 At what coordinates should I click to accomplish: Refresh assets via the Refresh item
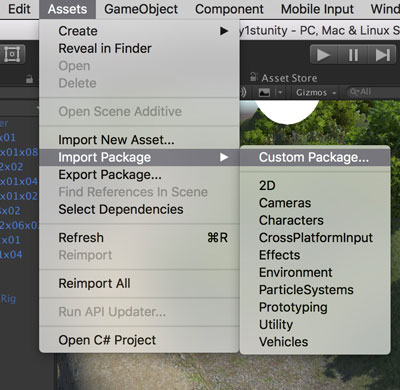pyautogui.click(x=139, y=238)
